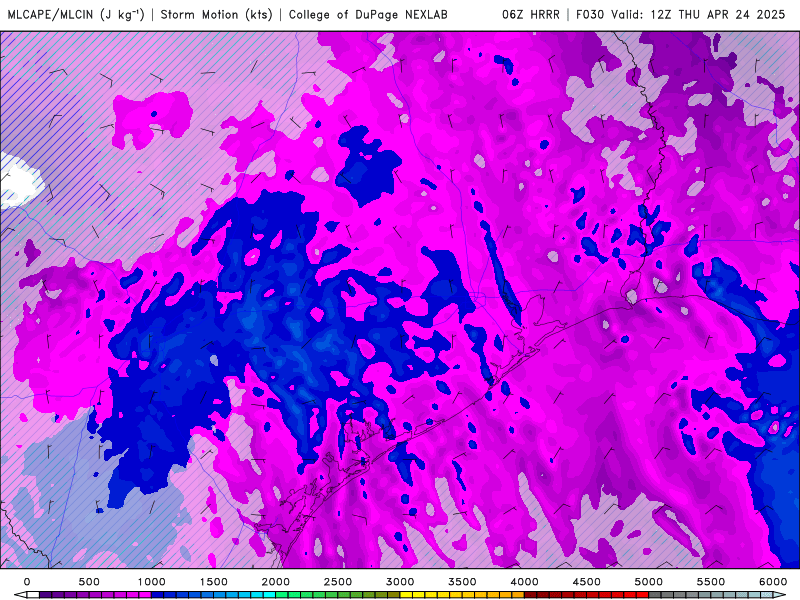Click the 500 label on the color scale
This screenshot has height=600, width=800.
tap(89, 582)
